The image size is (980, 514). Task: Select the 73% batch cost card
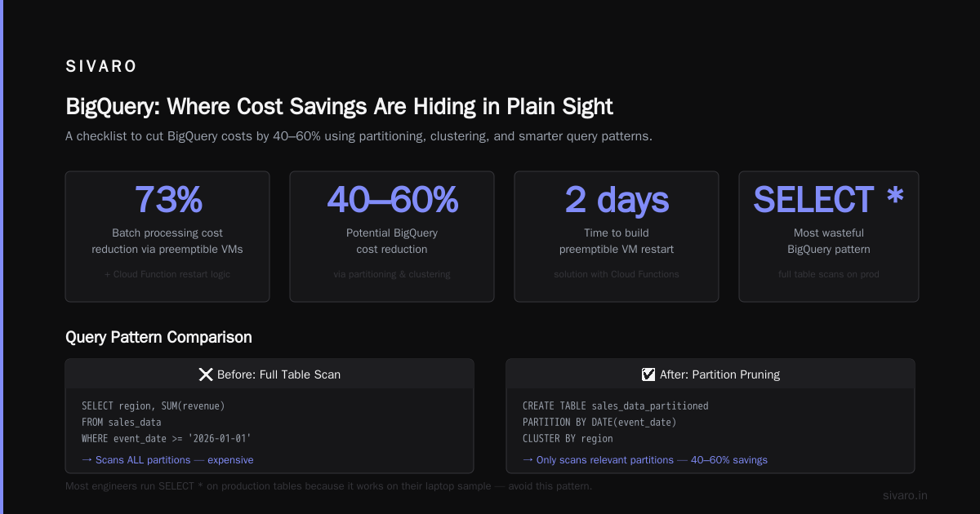(167, 237)
